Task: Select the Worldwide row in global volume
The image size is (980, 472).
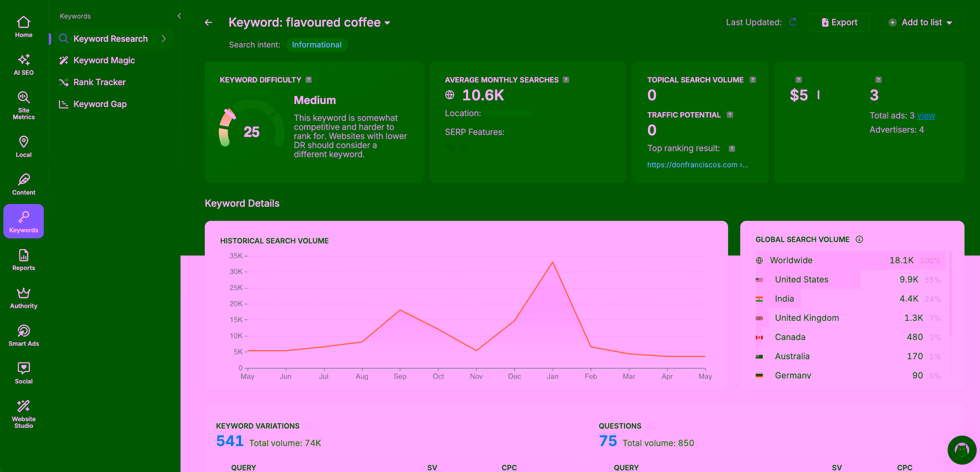Action: (x=851, y=261)
